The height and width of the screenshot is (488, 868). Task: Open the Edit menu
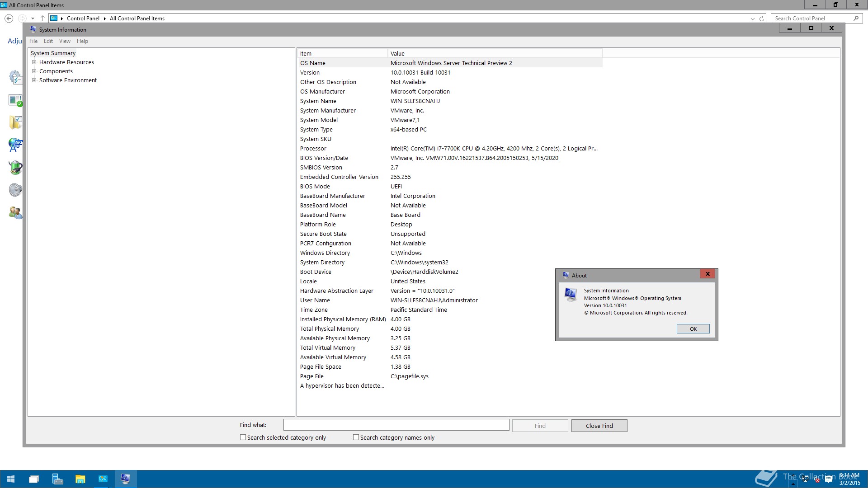click(48, 41)
